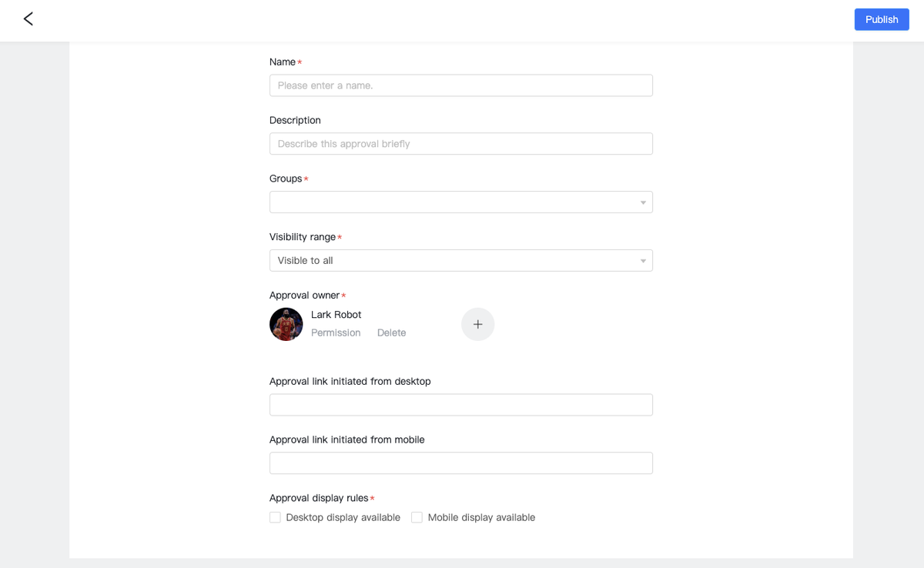Enable the Mobile display available checkbox

[x=417, y=517]
